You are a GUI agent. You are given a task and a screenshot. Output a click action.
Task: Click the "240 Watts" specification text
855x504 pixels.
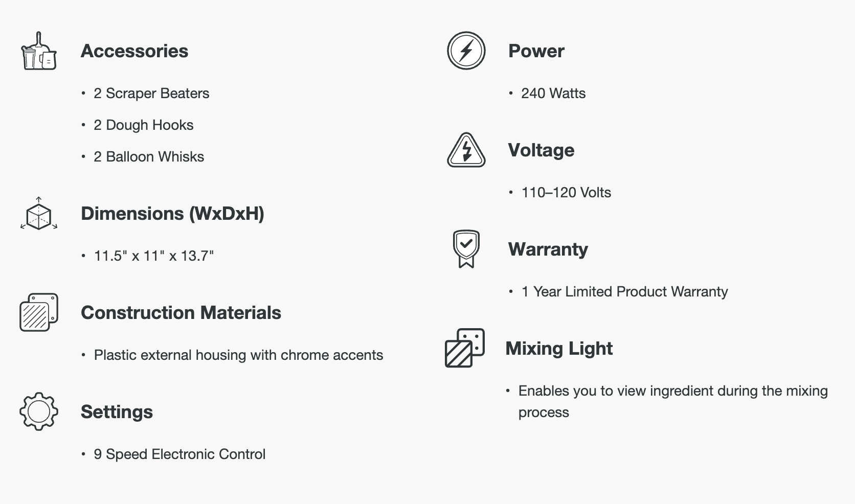(553, 94)
